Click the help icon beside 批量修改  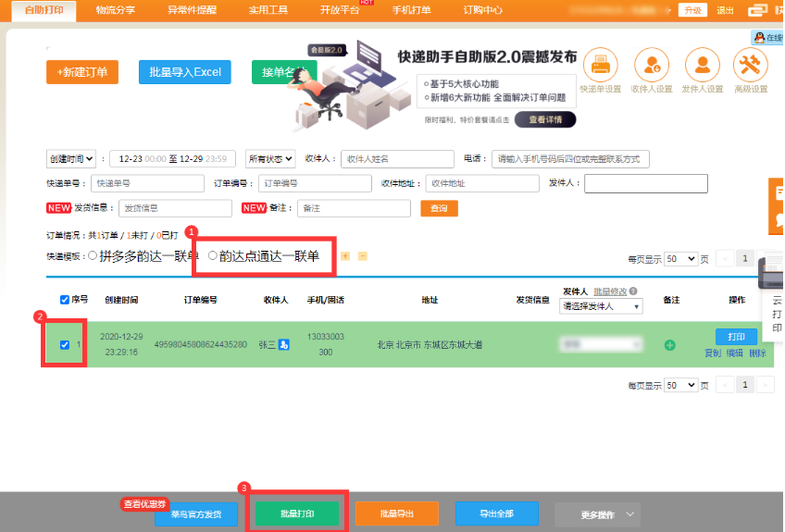(x=633, y=291)
